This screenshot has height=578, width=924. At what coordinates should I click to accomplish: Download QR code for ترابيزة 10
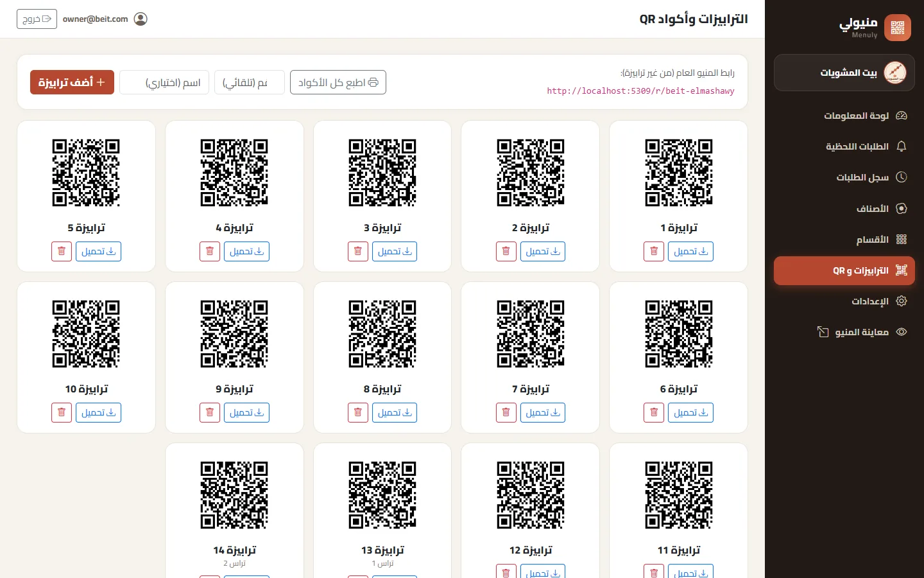[x=98, y=412]
